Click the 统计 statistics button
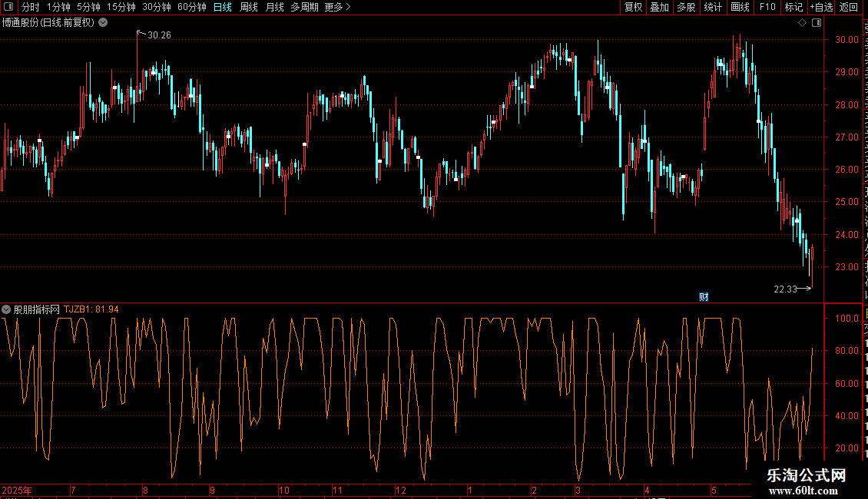Viewport: 868px width, 499px height. coord(713,7)
